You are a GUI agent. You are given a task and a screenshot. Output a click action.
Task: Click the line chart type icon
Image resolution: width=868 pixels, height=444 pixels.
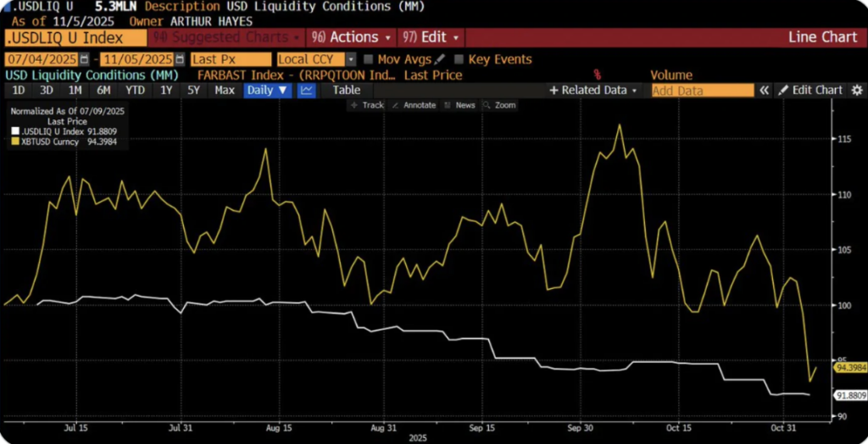307,90
